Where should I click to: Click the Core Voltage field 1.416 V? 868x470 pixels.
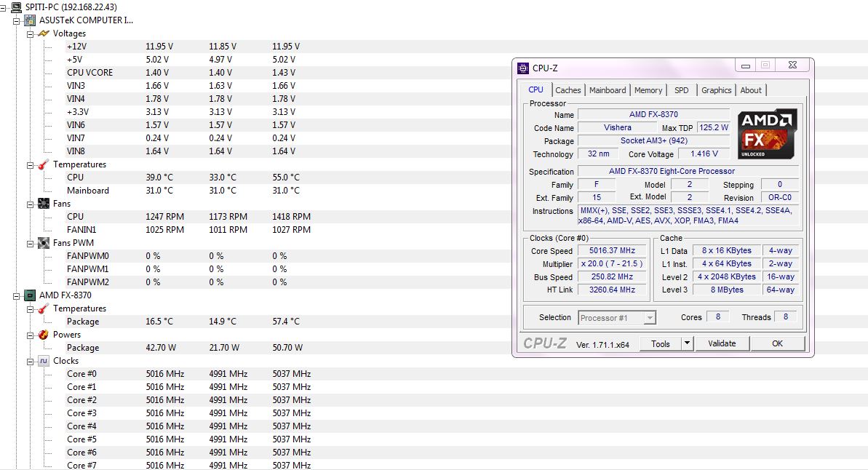coord(704,154)
